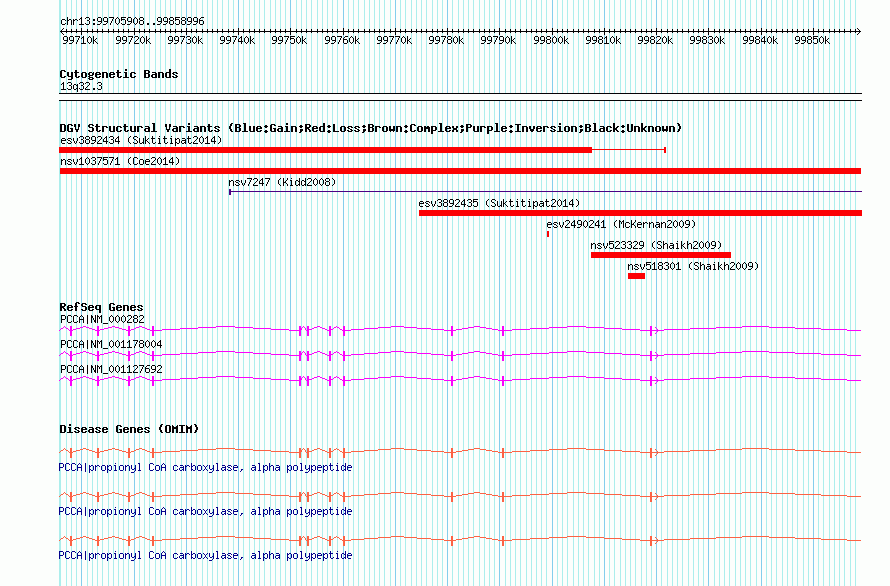Click the Disease Genes (OMIM) track heading

[129, 429]
